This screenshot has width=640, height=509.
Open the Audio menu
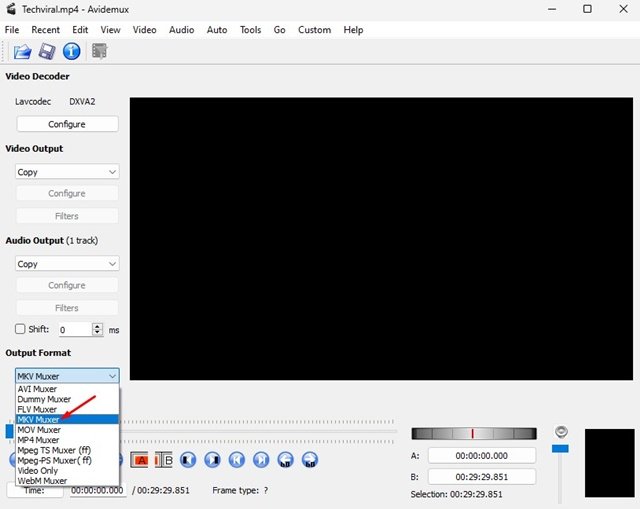(181, 30)
